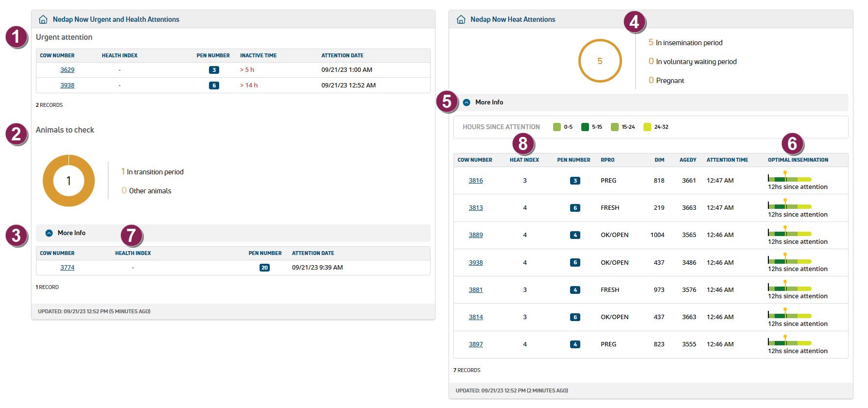Click inactive time '> 5 h' value
The width and height of the screenshot is (868, 408).
point(247,70)
